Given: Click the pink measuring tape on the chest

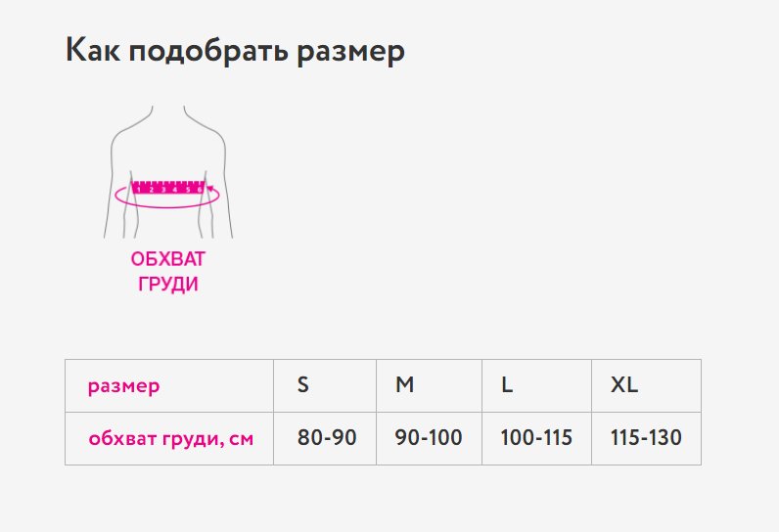Looking at the screenshot, I should pos(167,186).
